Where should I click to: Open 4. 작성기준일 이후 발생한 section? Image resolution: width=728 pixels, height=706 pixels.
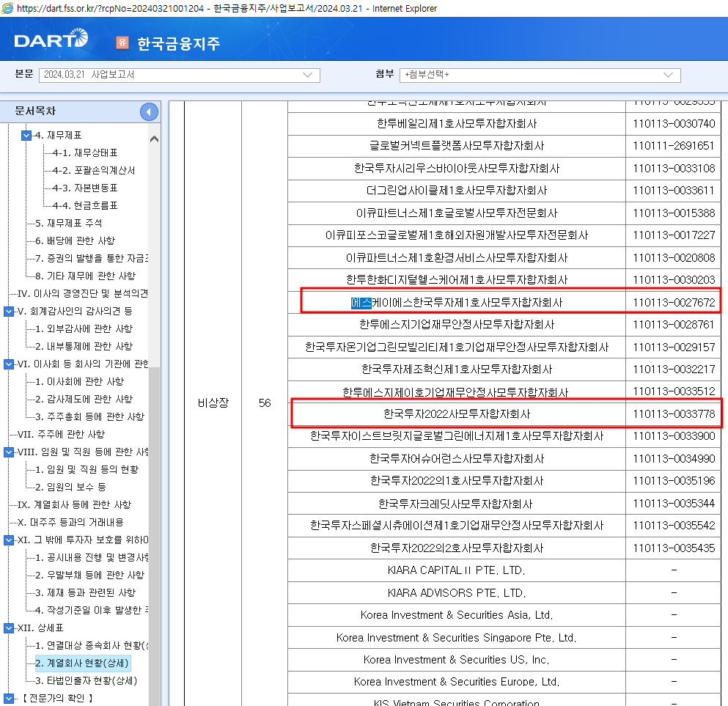pos(92,611)
